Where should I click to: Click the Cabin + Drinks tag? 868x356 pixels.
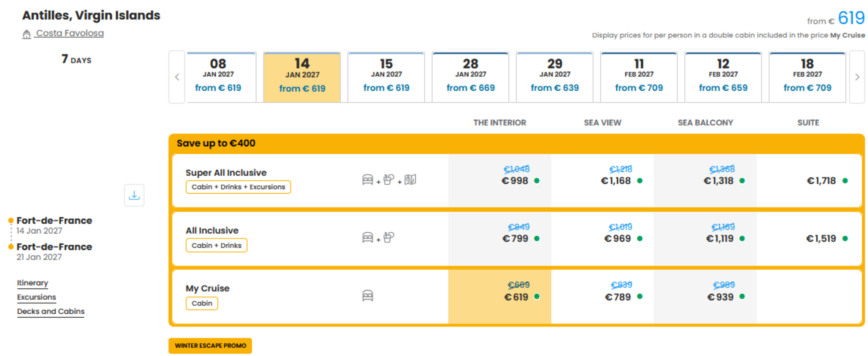pos(217,245)
